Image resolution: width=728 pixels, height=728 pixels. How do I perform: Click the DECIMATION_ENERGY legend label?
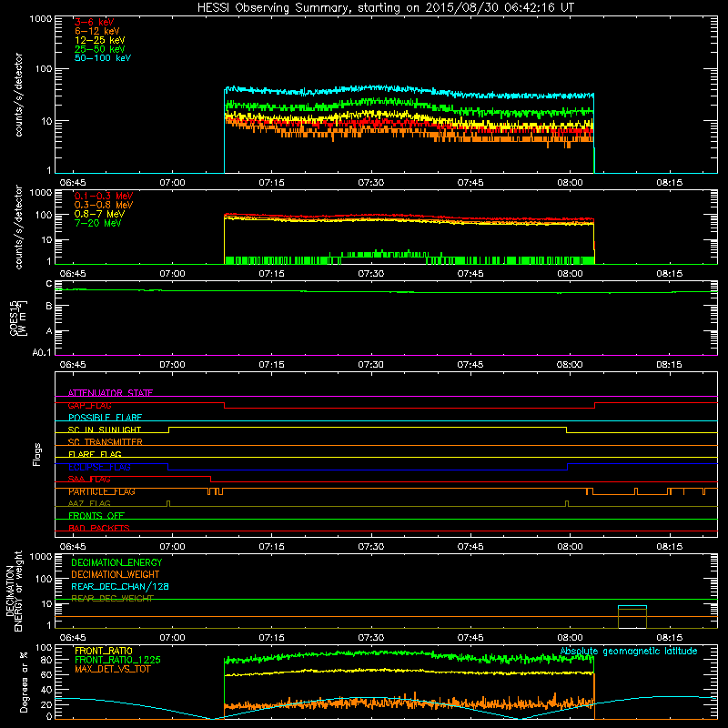point(116,562)
